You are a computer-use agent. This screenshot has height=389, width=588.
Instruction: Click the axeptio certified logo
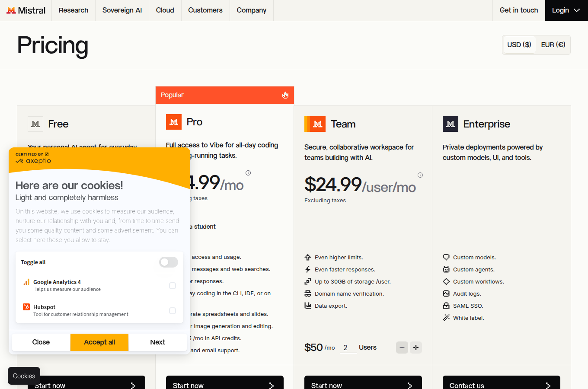tap(33, 159)
